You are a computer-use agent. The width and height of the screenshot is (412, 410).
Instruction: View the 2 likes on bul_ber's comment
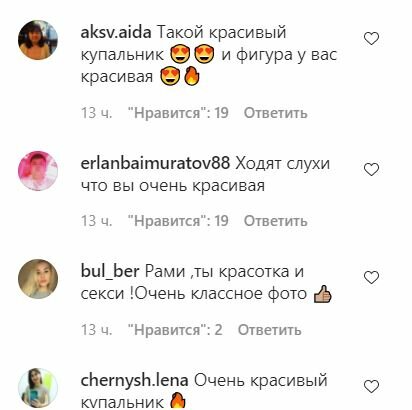point(175,330)
